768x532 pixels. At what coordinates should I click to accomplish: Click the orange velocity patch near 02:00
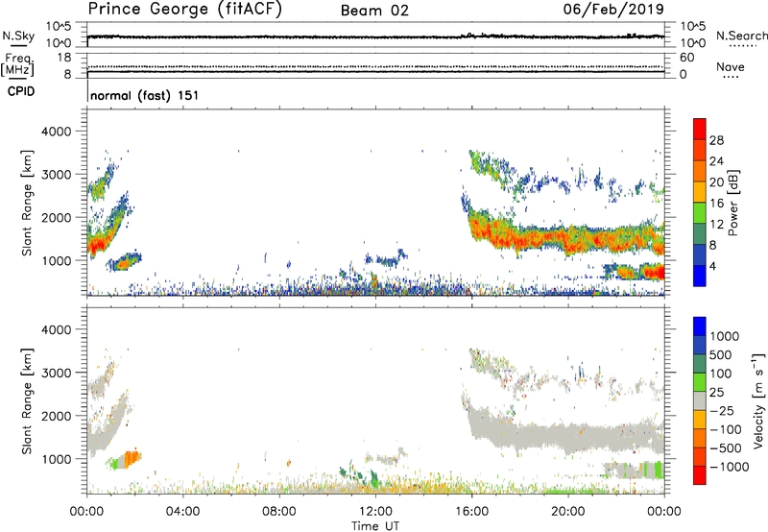132,459
